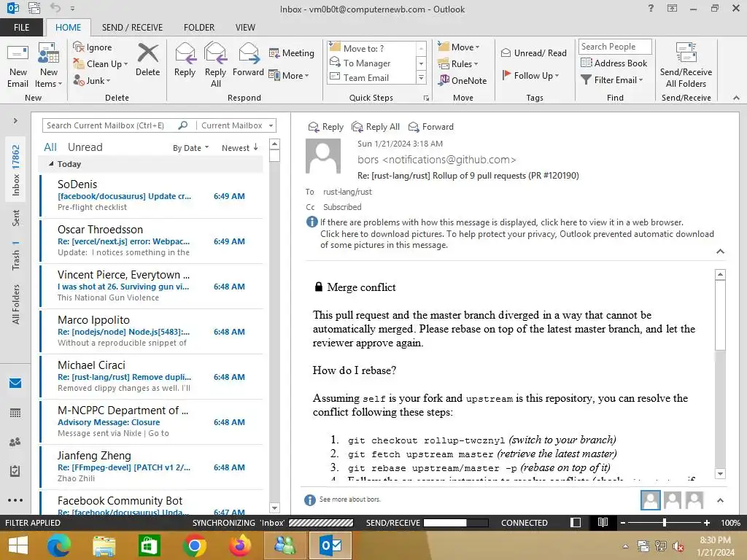Switch to the VIEW tab
Image resolution: width=747 pixels, height=560 pixels.
pyautogui.click(x=245, y=27)
